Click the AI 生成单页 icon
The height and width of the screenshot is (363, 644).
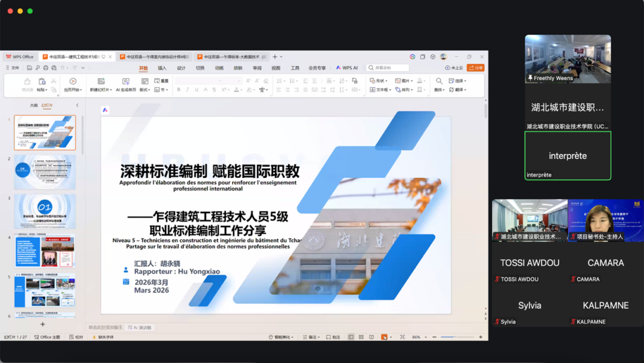125,81
